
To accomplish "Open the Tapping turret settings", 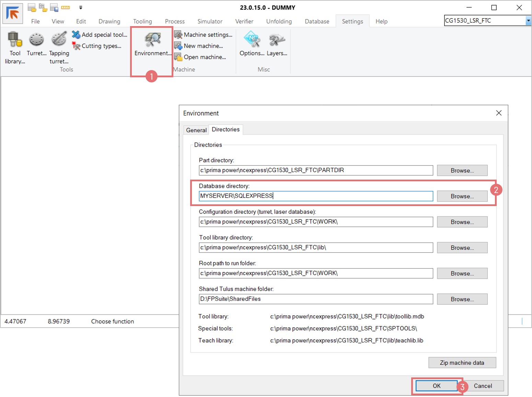I will [x=59, y=47].
